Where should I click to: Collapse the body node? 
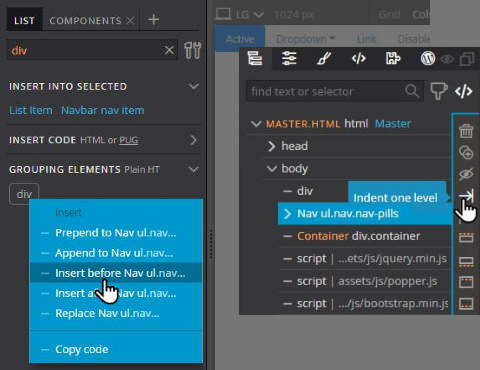coord(272,169)
